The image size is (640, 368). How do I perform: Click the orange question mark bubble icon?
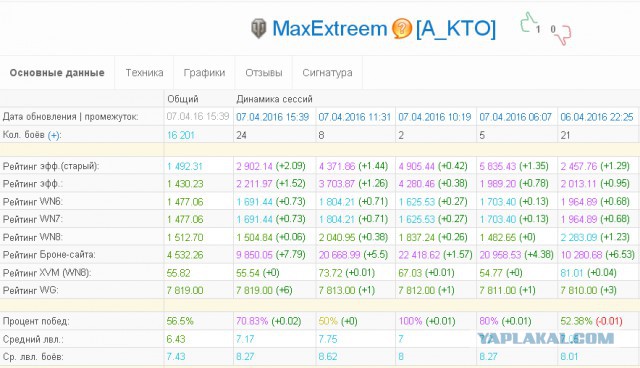click(401, 29)
